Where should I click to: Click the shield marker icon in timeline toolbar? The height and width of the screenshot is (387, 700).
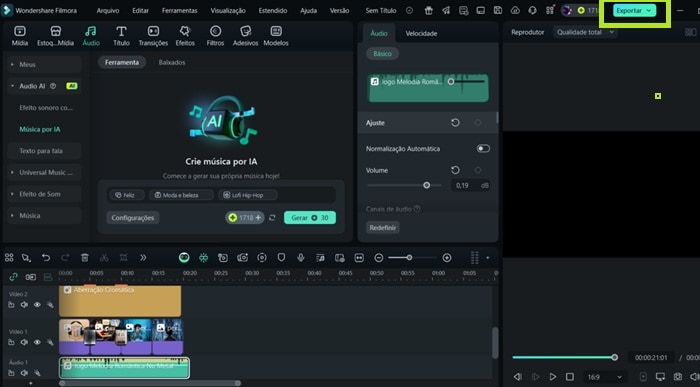pyautogui.click(x=281, y=258)
